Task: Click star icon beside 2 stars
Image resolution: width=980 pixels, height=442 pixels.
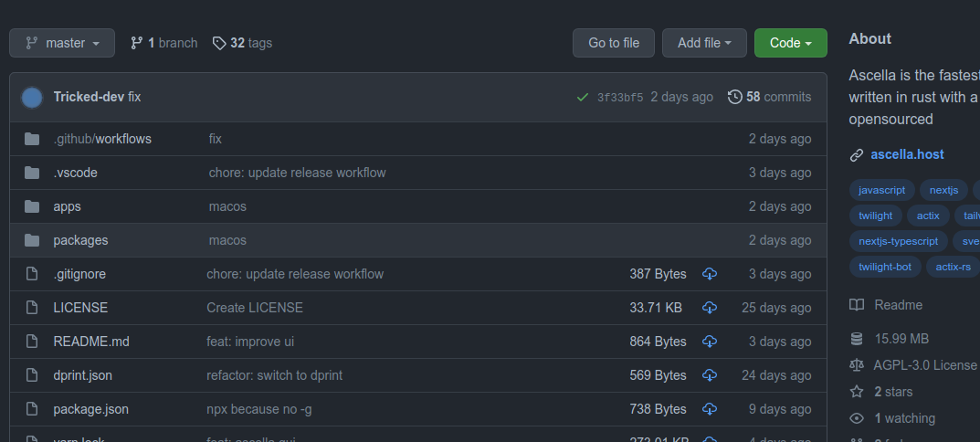Action: (x=857, y=392)
